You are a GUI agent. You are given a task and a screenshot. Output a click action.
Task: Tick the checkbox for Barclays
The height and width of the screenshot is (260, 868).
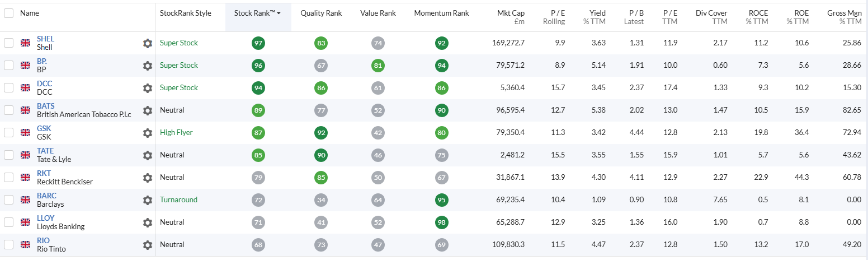point(8,200)
